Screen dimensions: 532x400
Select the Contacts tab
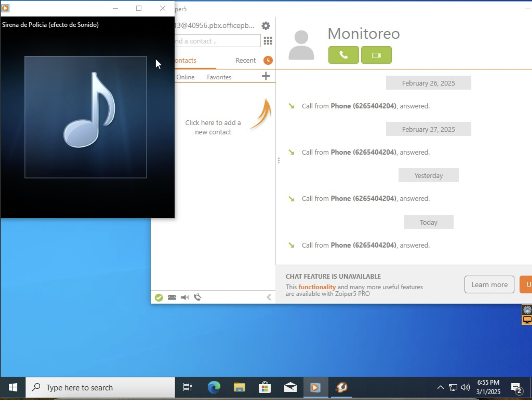tap(185, 60)
